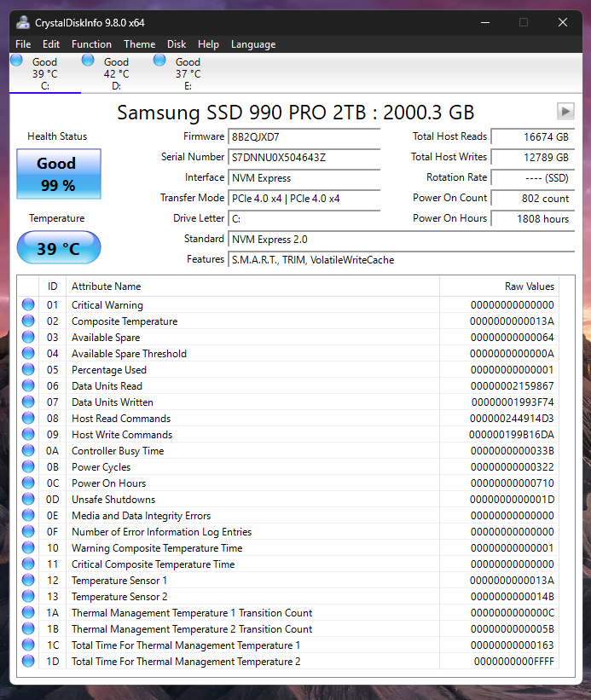Click the status orb for Available Spare row 03
The height and width of the screenshot is (700, 591).
tap(28, 337)
